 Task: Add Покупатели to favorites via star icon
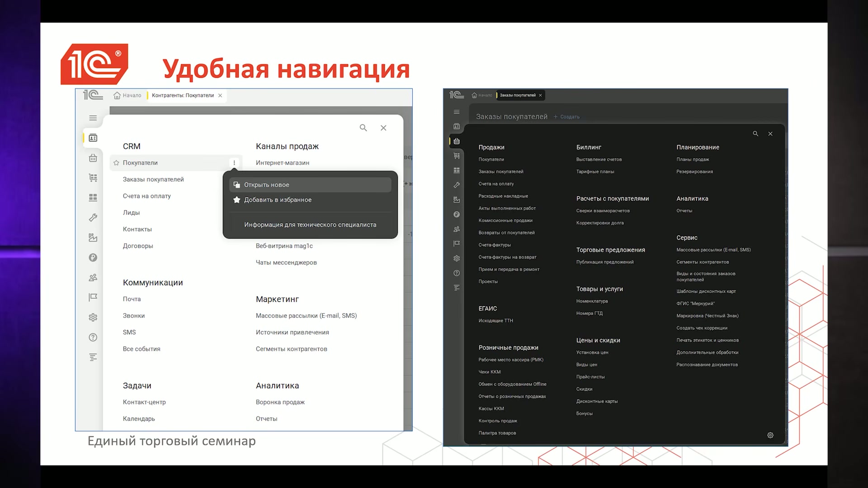116,163
